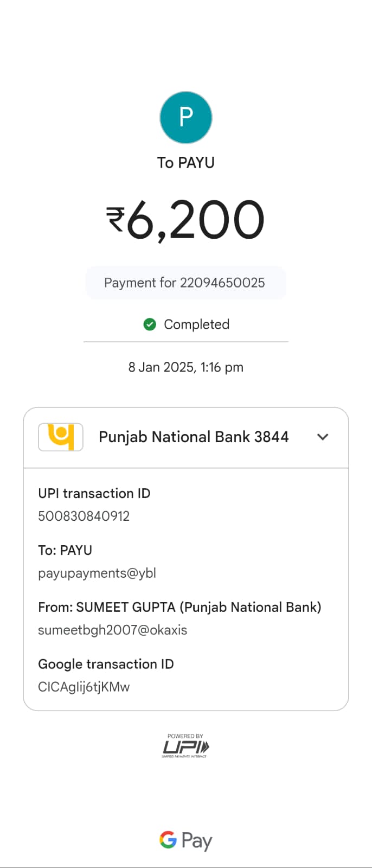Select the ₹6,200 amount text
The width and height of the screenshot is (372, 868).
(185, 220)
